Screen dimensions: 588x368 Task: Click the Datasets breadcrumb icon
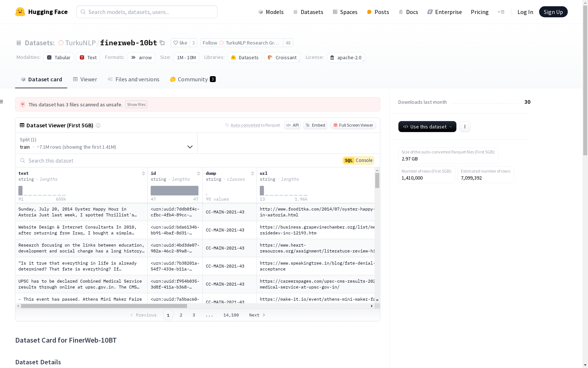click(19, 43)
